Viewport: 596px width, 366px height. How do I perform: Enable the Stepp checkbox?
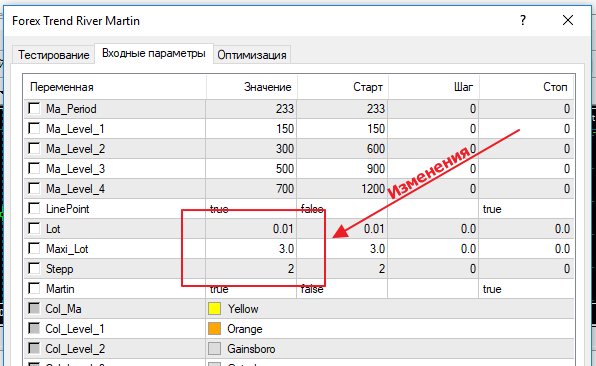(x=34, y=269)
